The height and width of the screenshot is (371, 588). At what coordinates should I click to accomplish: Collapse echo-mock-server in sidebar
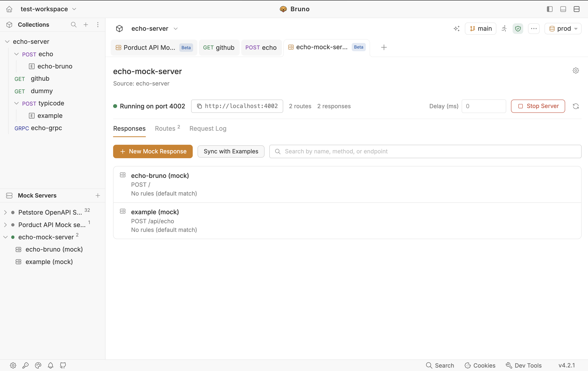[5, 237]
